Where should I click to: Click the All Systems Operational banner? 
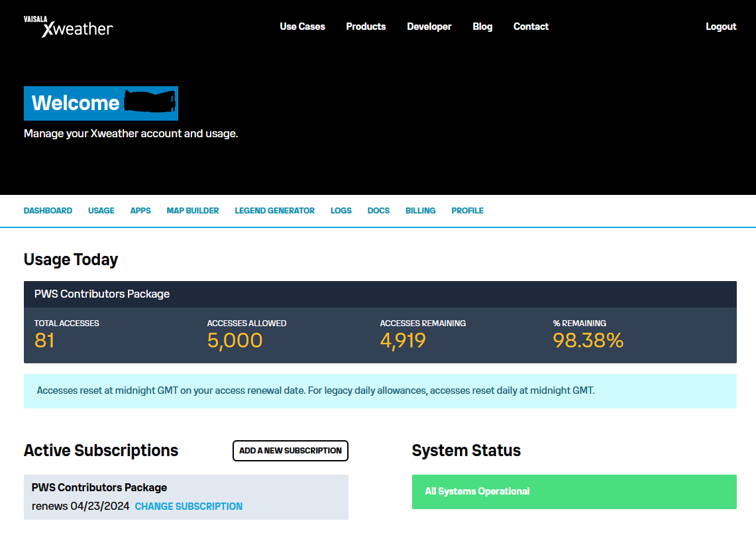tap(574, 491)
